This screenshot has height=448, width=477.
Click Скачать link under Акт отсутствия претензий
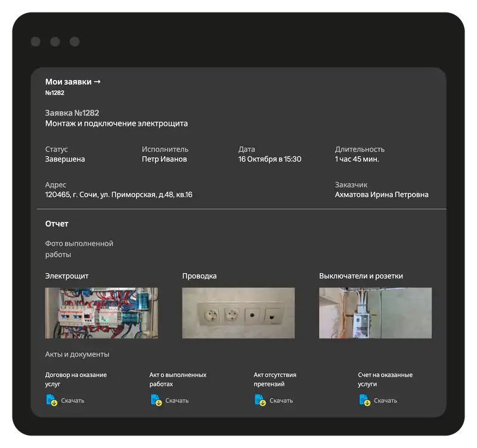[x=281, y=400]
